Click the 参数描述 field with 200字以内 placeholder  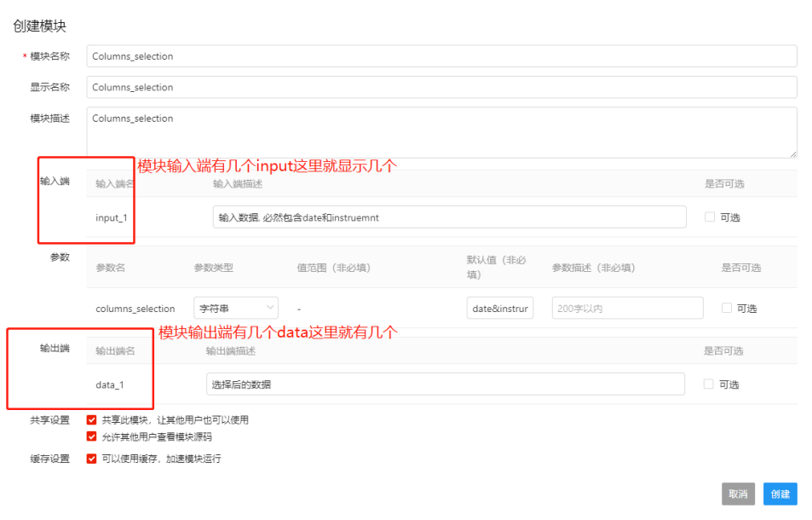tap(627, 309)
